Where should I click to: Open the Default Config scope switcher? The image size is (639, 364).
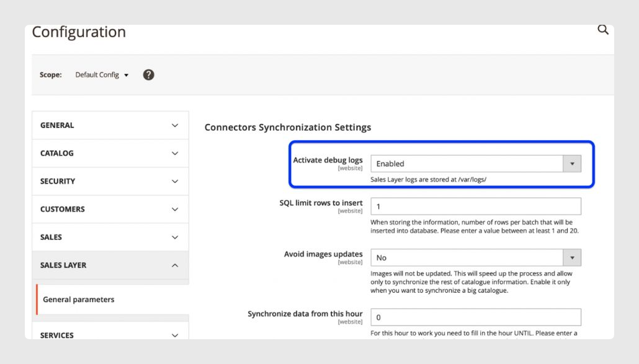[x=102, y=75]
